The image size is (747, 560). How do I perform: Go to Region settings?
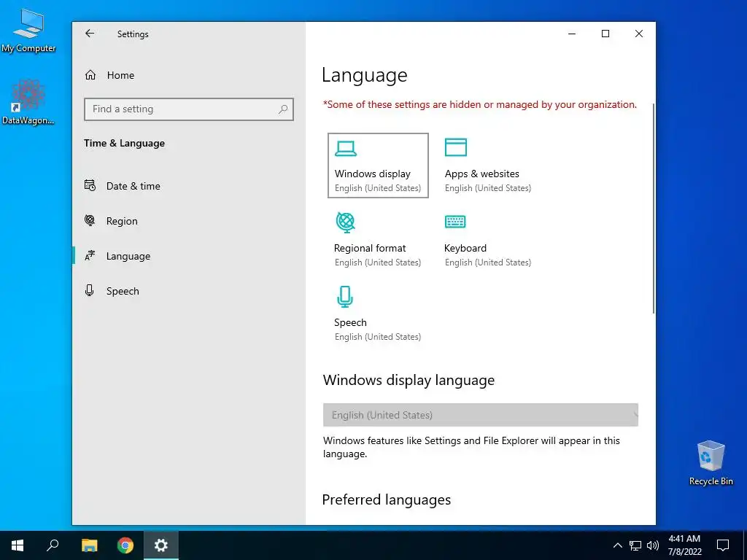189,221
